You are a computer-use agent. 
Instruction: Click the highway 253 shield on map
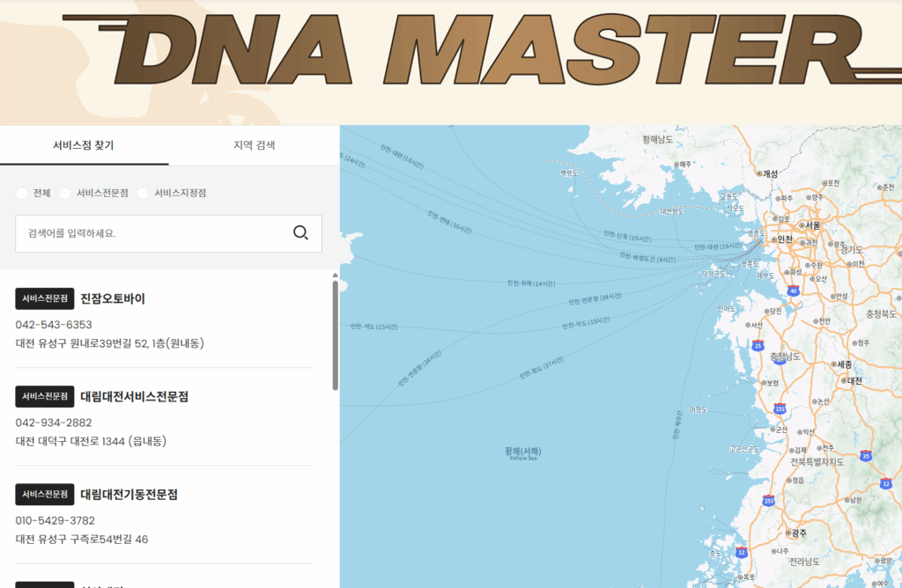point(768,501)
